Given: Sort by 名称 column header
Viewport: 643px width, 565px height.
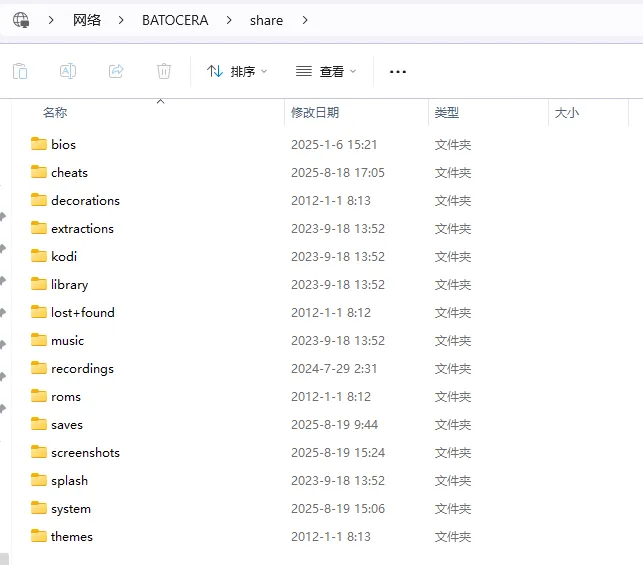Looking at the screenshot, I should click(55, 112).
